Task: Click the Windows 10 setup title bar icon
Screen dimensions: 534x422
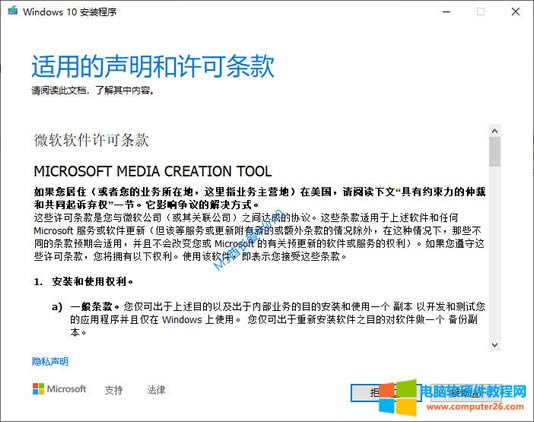Action: tap(13, 11)
